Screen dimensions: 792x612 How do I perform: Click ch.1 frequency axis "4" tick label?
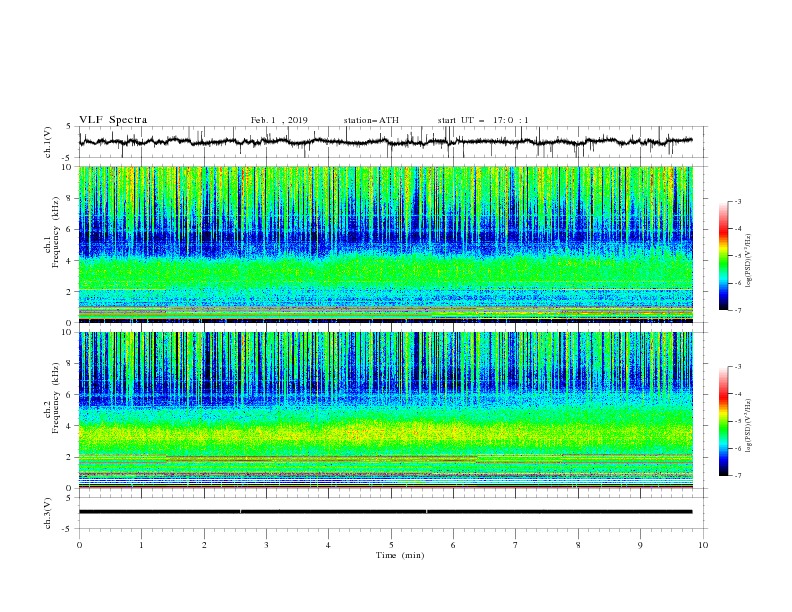pos(71,261)
